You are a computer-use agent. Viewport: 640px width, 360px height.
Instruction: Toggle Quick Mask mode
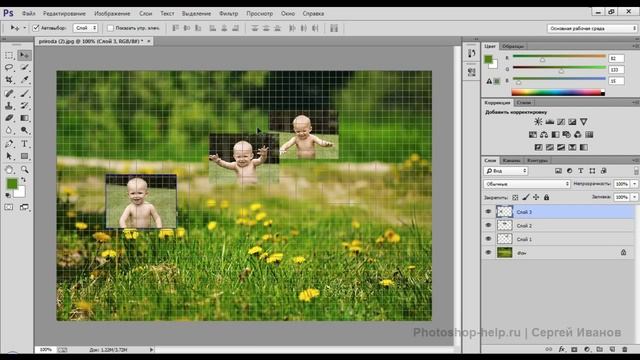(9, 207)
